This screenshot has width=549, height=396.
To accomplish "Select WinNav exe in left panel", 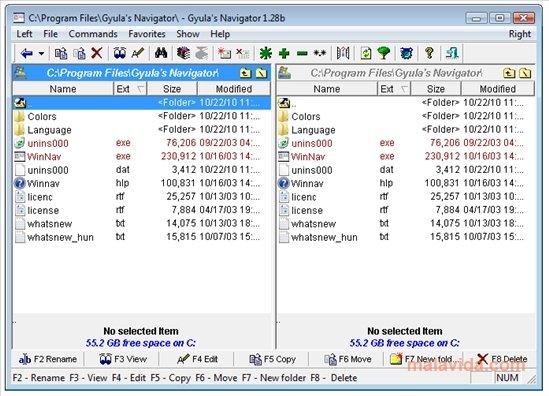I will pos(141,157).
